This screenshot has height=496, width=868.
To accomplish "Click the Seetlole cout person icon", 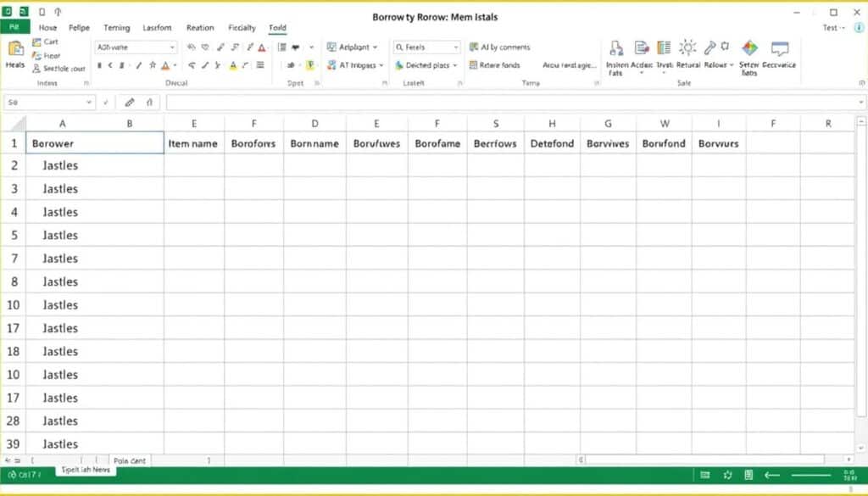I will click(36, 69).
